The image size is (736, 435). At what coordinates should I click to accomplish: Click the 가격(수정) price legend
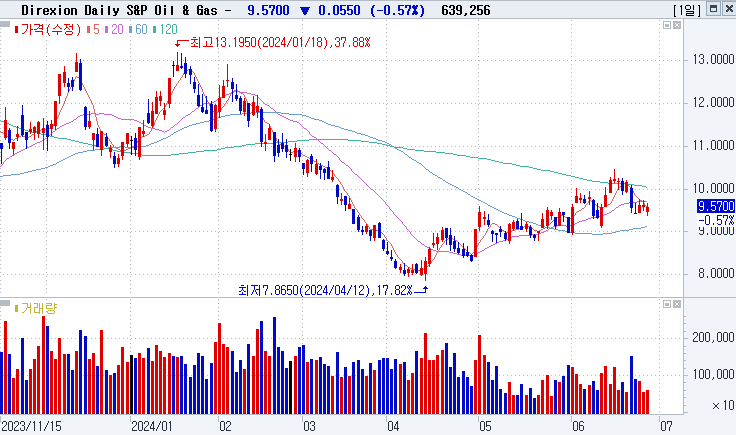(47, 30)
